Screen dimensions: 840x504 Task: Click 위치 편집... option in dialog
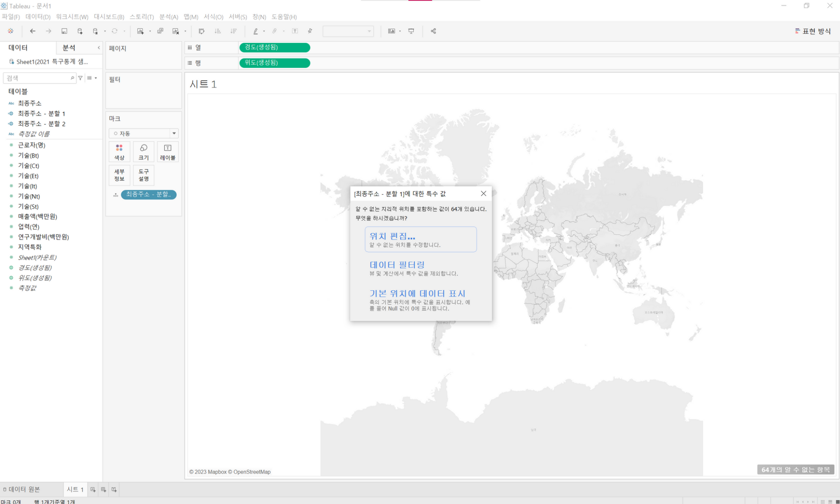tap(421, 240)
